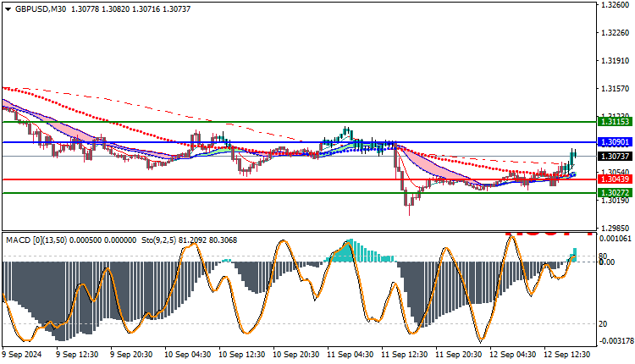Screen dimensions: 635x364
Task: Click the triangle arrow beside GBPUSD,M30
Action: coord(8,9)
